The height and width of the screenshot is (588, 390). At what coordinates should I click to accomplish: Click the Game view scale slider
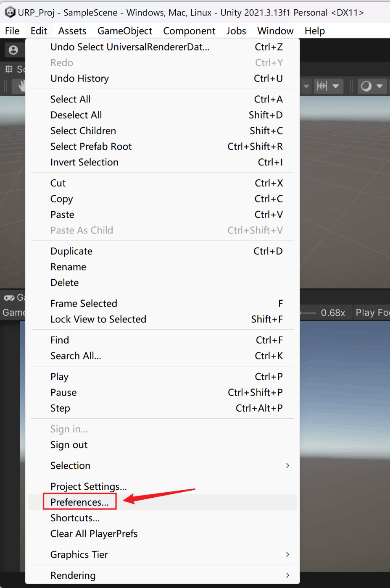308,313
